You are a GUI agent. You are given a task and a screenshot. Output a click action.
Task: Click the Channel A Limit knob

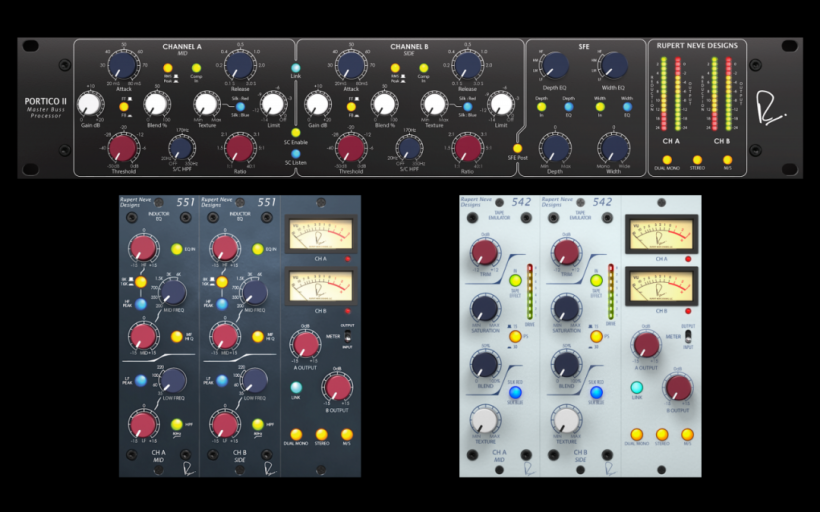[273, 104]
